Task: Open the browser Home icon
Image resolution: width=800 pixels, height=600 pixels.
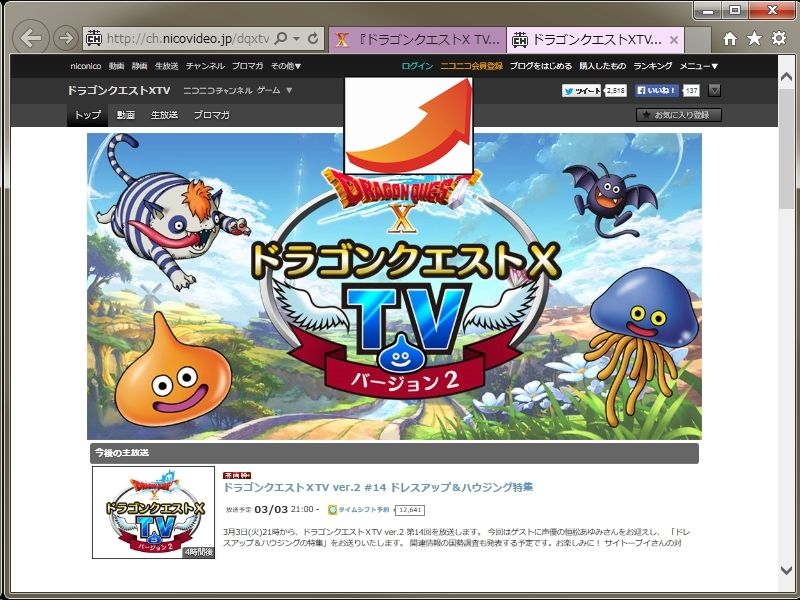Action: tap(730, 38)
